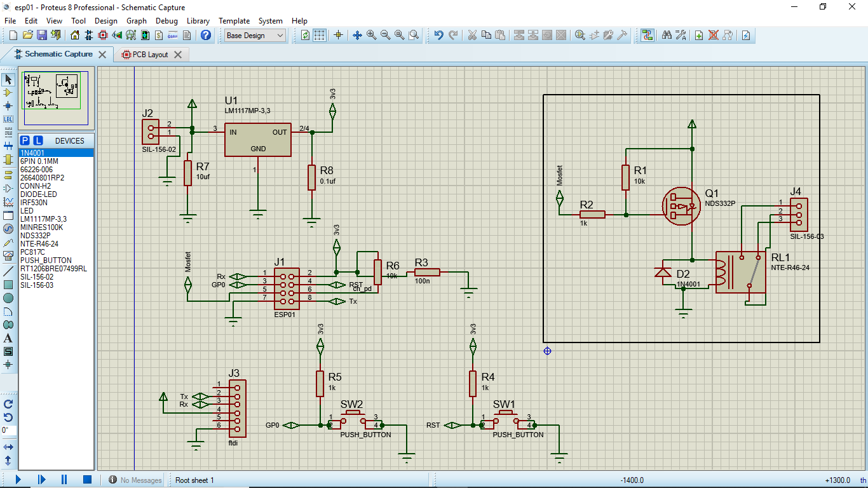Open the 3D Visualizer icon
Image resolution: width=868 pixels, height=488 pixels.
(132, 36)
